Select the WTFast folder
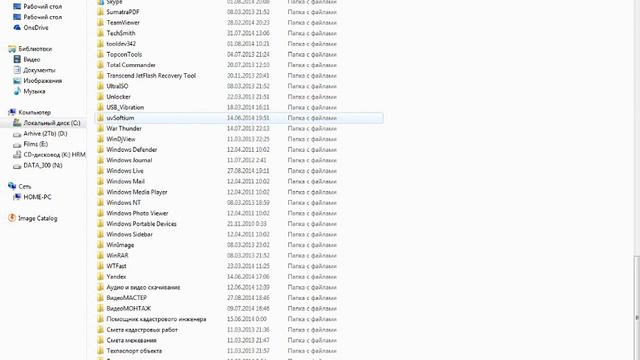 coord(116,266)
